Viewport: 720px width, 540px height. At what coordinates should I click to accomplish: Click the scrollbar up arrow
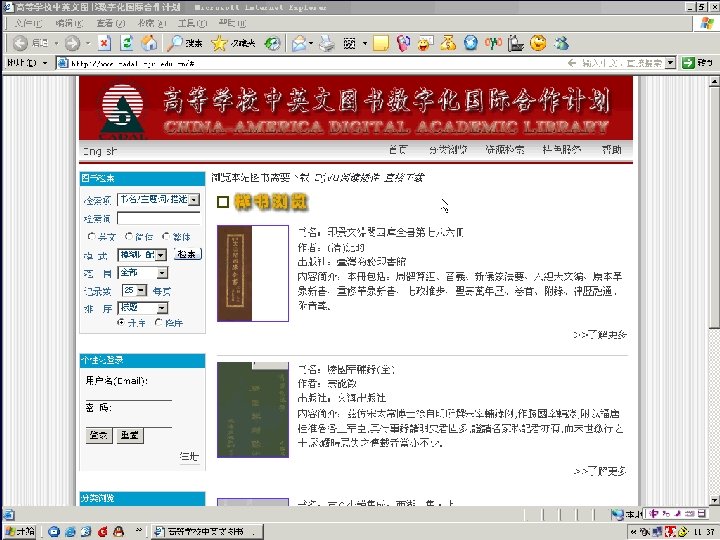pos(713,82)
